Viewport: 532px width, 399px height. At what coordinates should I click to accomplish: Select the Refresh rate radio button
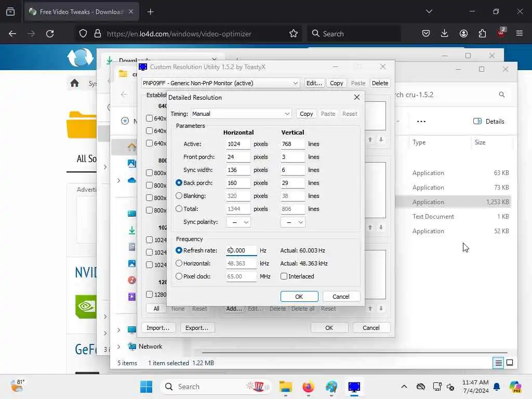(x=179, y=250)
